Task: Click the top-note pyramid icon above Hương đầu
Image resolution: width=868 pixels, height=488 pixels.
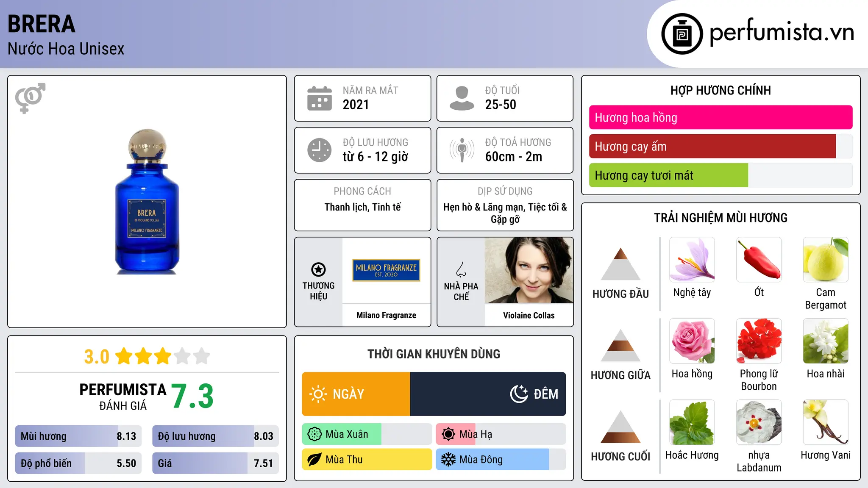Action: [x=620, y=264]
